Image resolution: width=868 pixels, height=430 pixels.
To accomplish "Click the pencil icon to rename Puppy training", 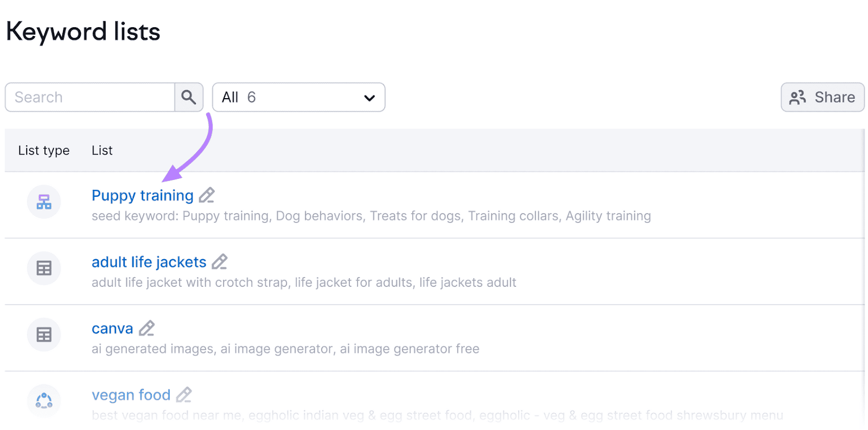I will click(x=207, y=195).
